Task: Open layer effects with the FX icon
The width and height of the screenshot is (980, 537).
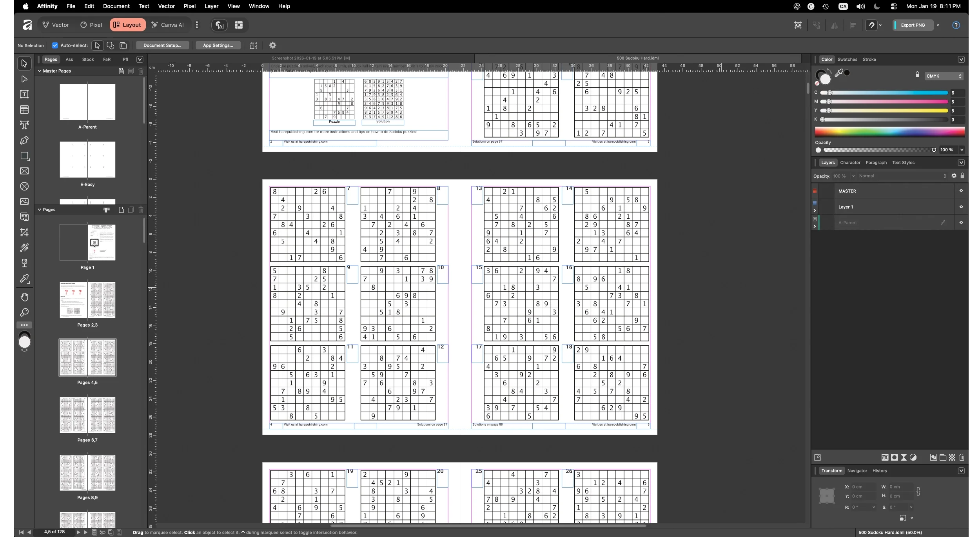Action: pos(884,457)
